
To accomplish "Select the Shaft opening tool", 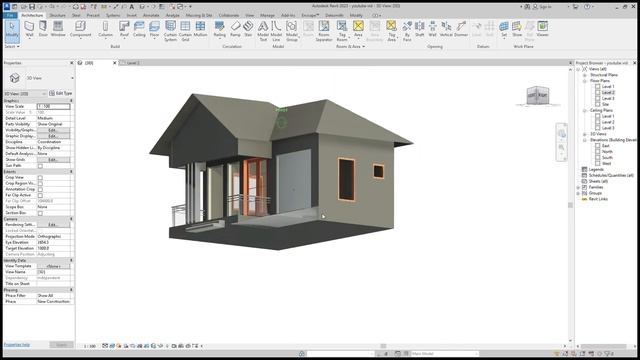I will coord(420,29).
